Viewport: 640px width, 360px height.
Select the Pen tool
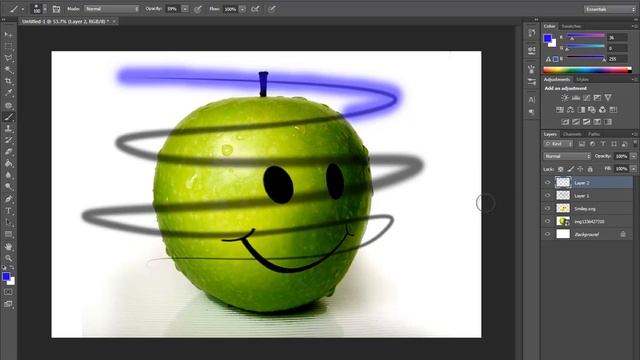(x=8, y=199)
